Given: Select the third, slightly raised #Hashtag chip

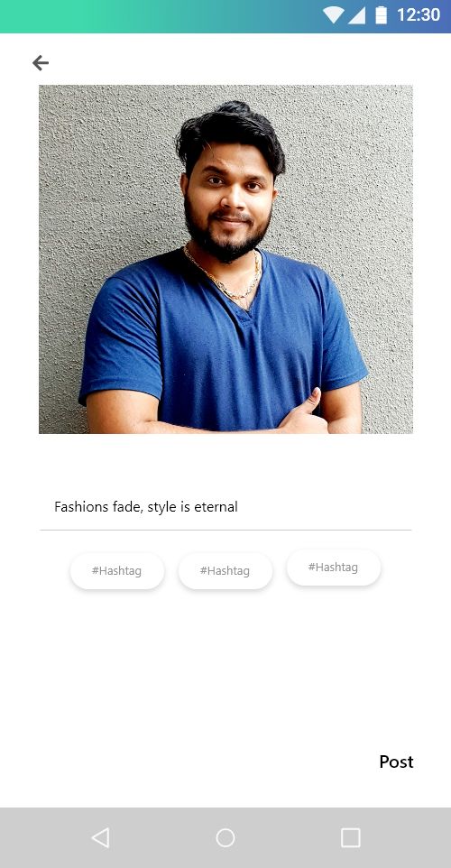Looking at the screenshot, I should coord(333,568).
